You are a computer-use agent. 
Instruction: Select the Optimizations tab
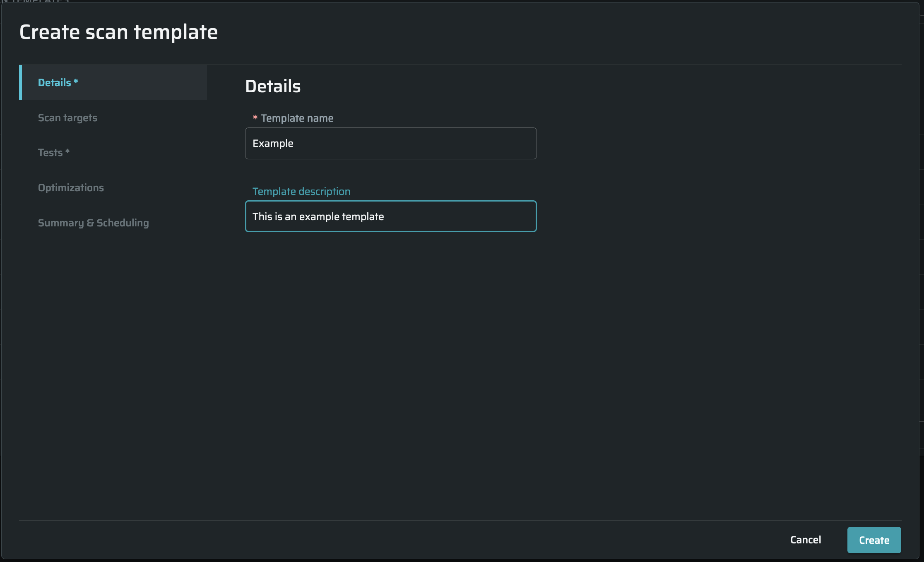click(x=71, y=188)
